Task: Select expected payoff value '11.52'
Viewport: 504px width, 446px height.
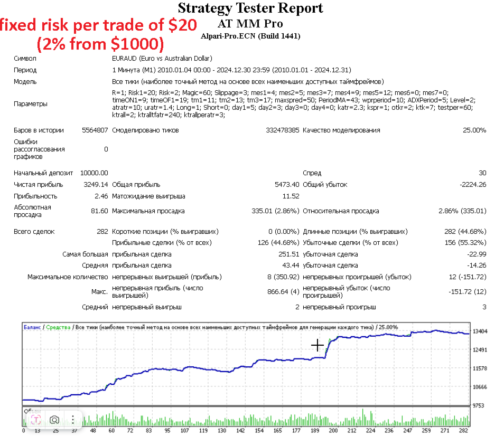Action: click(x=291, y=196)
